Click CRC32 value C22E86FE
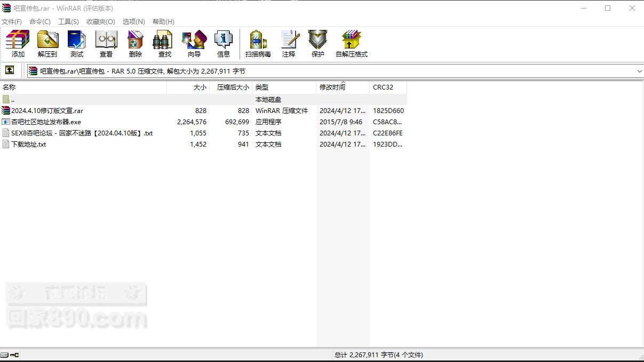This screenshot has height=362, width=644. click(388, 133)
